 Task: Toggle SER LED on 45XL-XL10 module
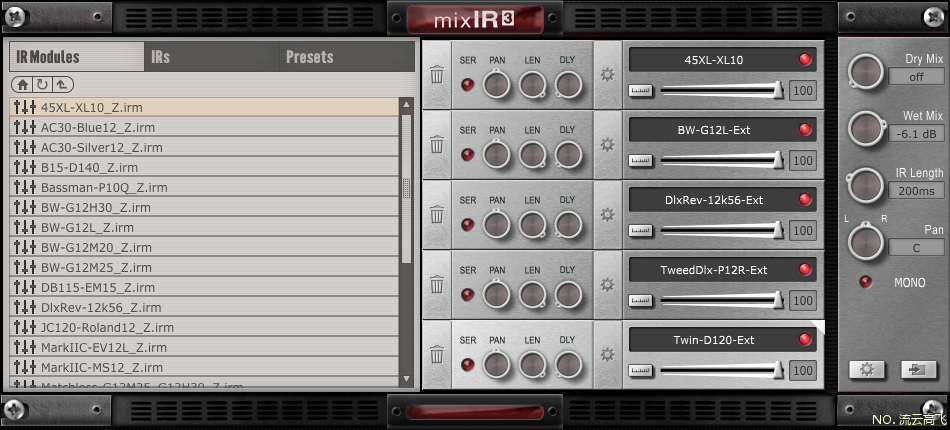(x=468, y=85)
